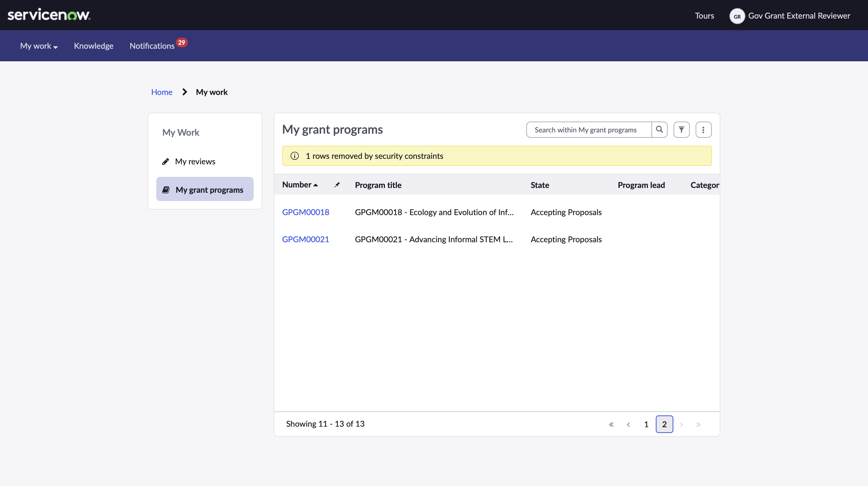Focus the Search within My grant programs field
This screenshot has width=868, height=486.
click(589, 130)
